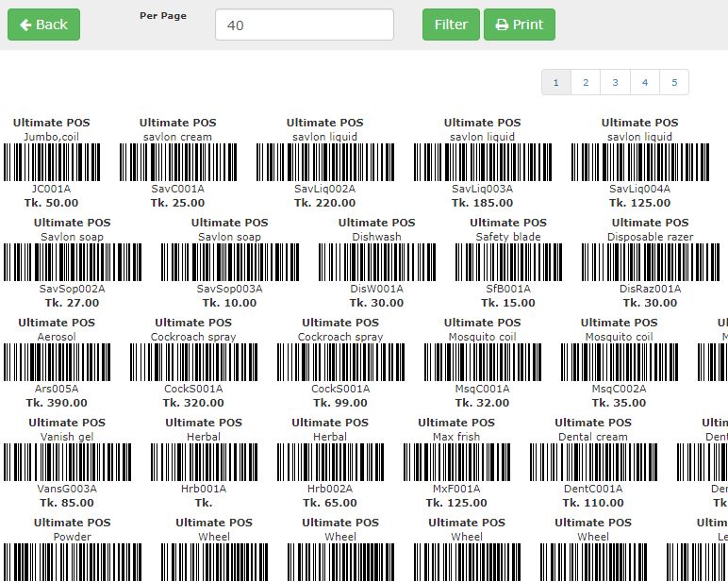Image resolution: width=728 pixels, height=582 pixels.
Task: Click the Print button
Action: (519, 25)
